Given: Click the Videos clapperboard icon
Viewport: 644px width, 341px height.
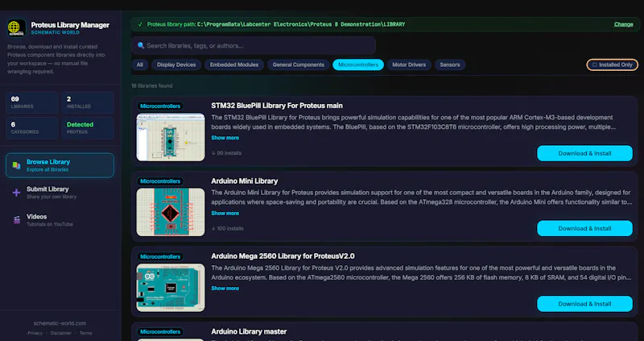Looking at the screenshot, I should click(x=16, y=220).
